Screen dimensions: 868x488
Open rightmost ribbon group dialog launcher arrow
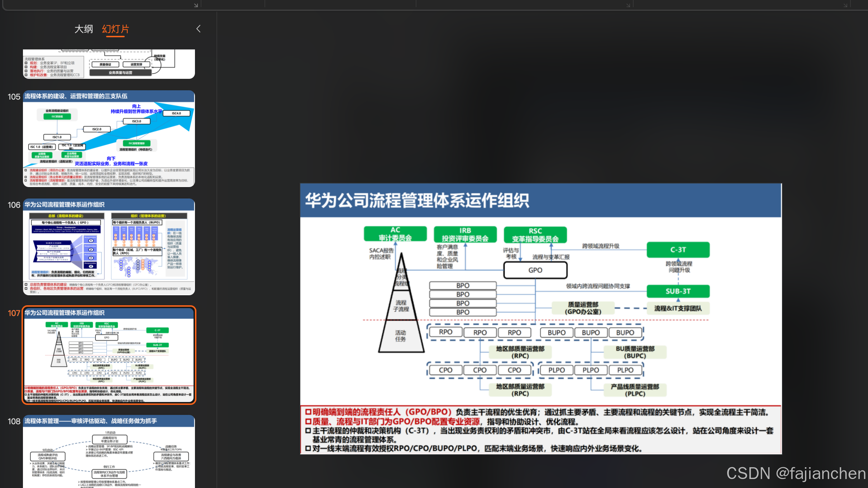(845, 5)
